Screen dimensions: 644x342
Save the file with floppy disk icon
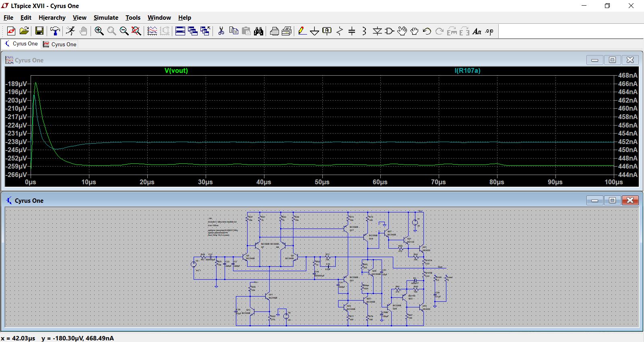[39, 31]
